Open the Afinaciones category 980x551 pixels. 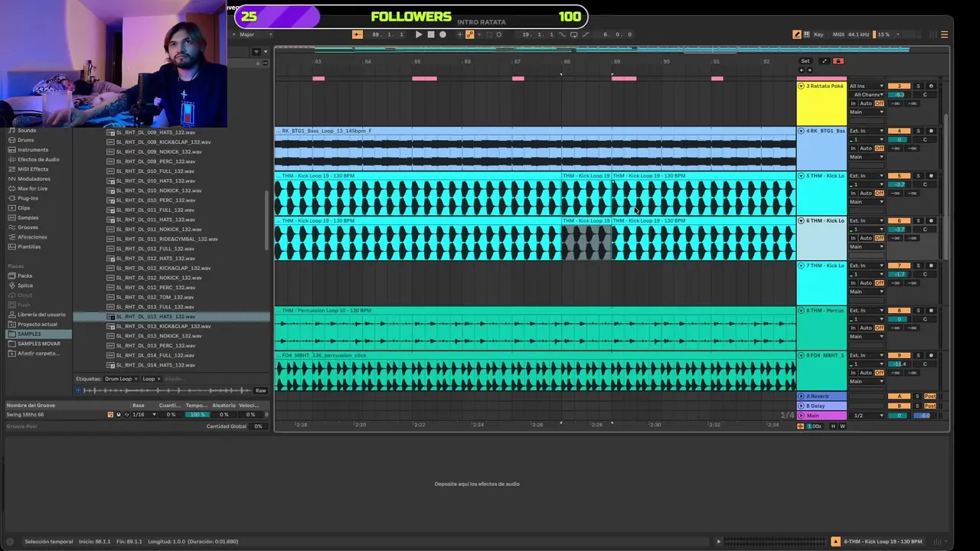pyautogui.click(x=32, y=236)
